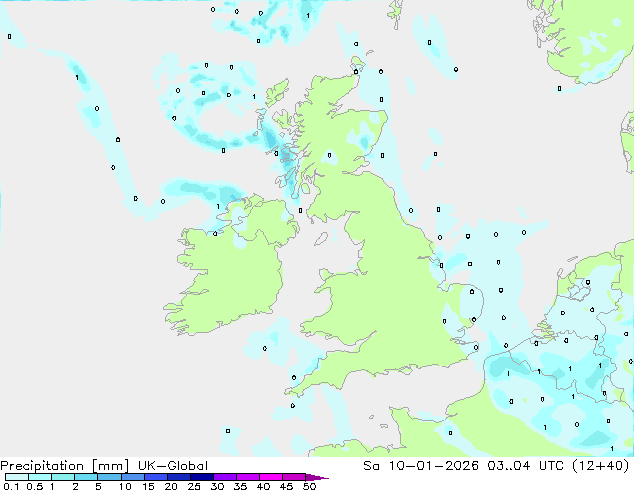Click the "UK-Global" model label
Image resolution: width=634 pixels, height=490 pixels.
coord(173,466)
